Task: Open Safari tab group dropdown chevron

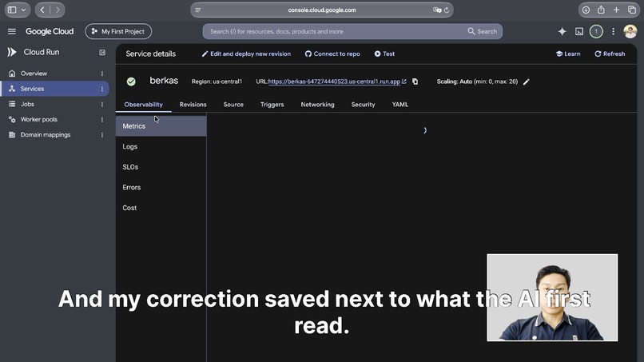Action: point(23,10)
